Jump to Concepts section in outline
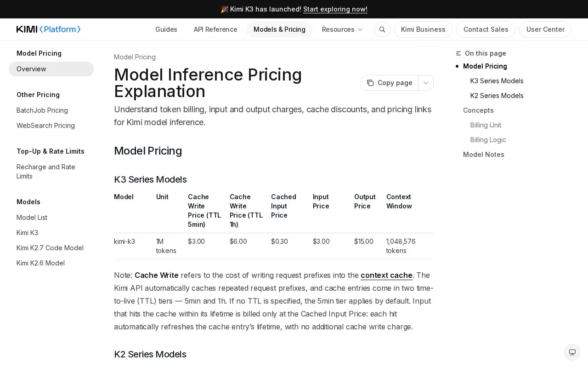Image resolution: width=588 pixels, height=368 pixels. pos(478,110)
